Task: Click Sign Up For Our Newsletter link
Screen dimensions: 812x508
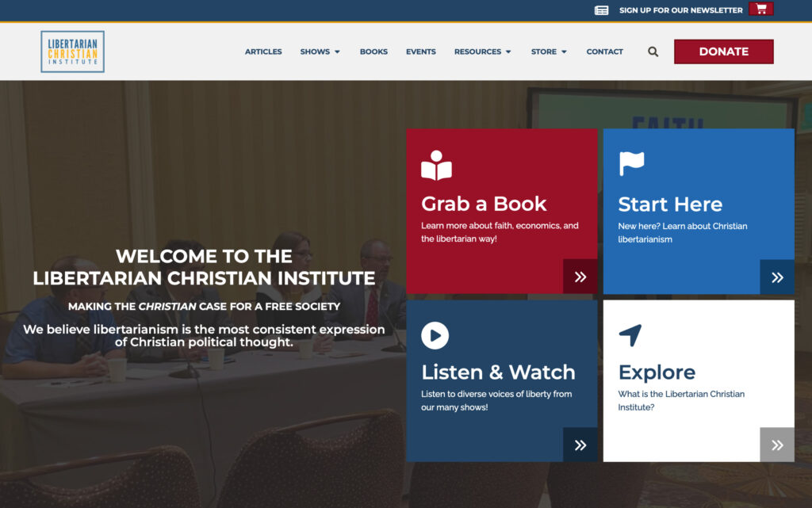Action: point(680,10)
